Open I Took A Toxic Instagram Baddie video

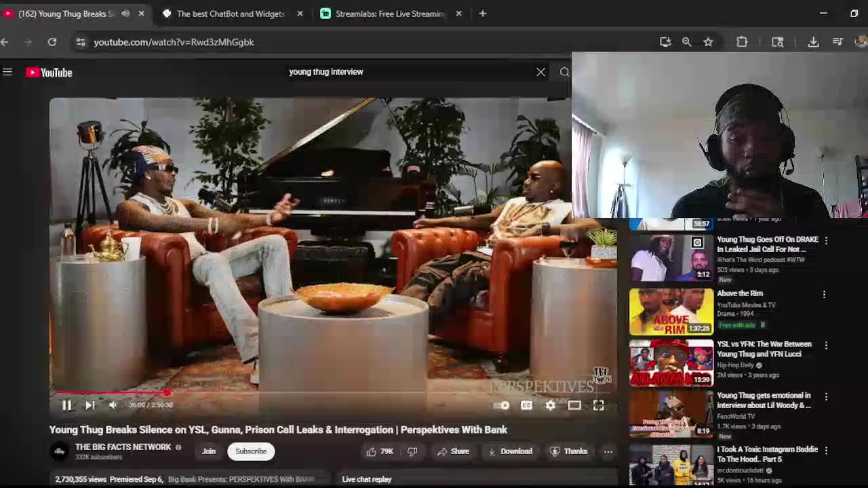tap(768, 454)
